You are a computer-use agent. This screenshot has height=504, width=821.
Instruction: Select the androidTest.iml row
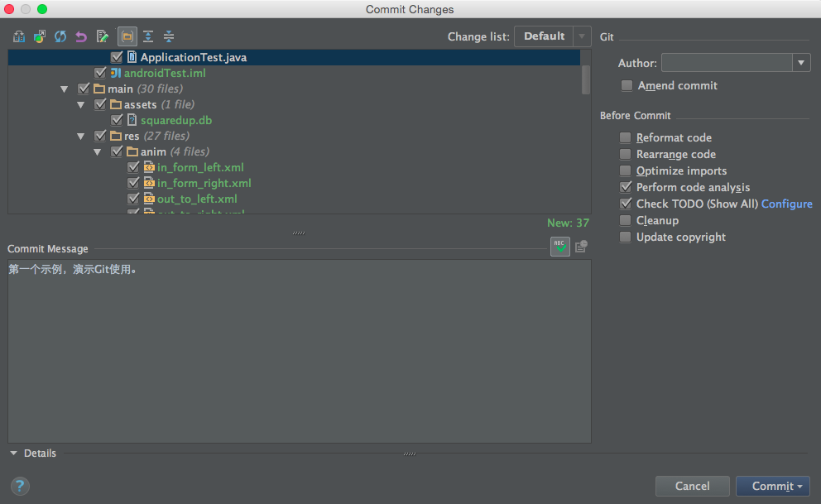(295, 73)
